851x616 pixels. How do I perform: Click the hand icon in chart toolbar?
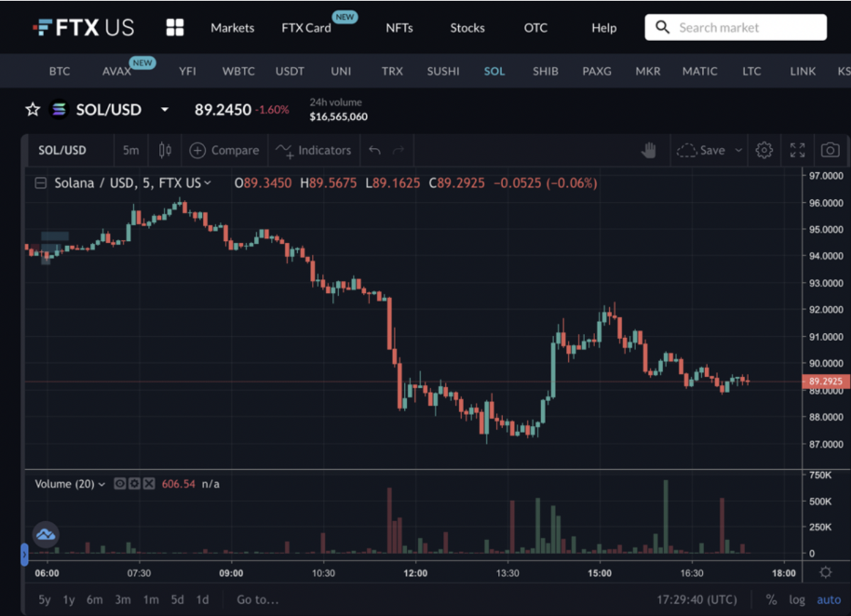click(648, 150)
